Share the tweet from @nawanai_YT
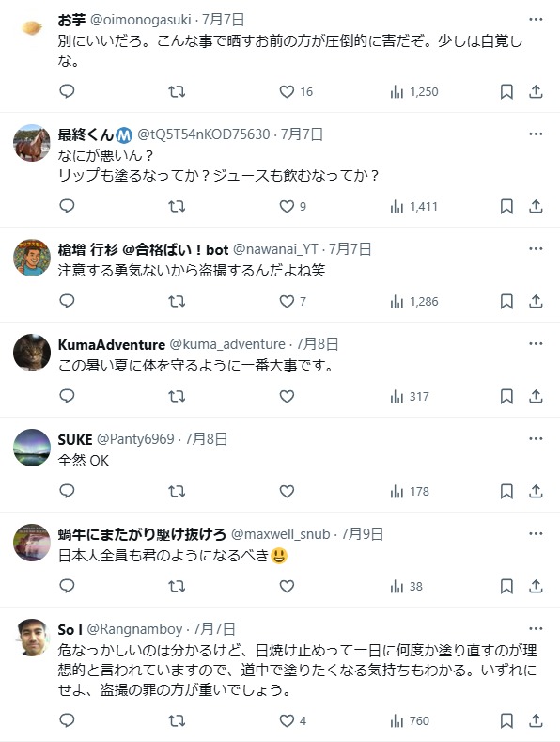Viewport: 560px width, 742px height. pyautogui.click(x=536, y=301)
